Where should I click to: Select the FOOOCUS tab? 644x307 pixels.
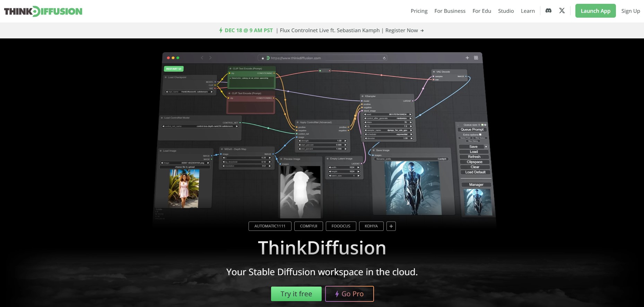coord(341,226)
